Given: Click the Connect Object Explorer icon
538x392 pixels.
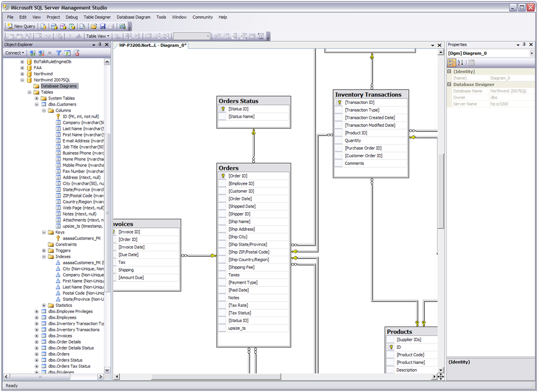Looking at the screenshot, I should click(x=32, y=53).
